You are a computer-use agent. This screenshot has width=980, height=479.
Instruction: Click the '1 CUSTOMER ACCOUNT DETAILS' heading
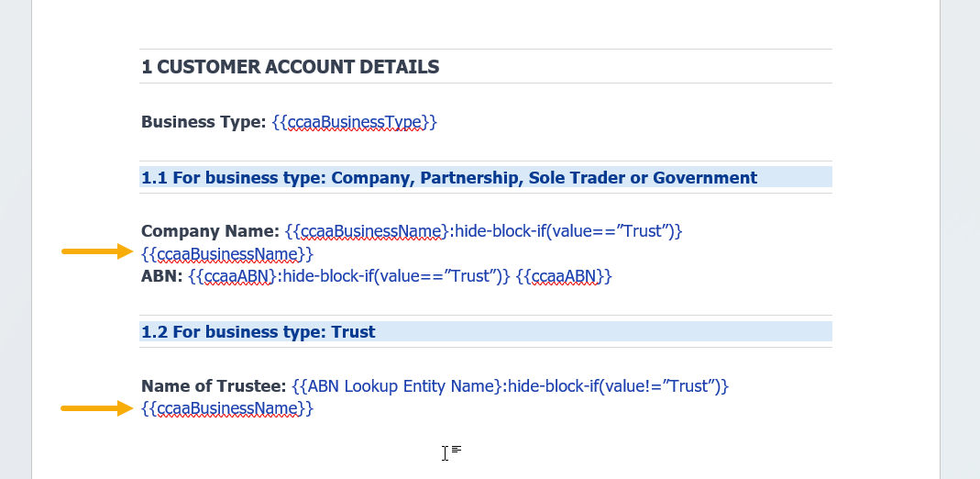click(290, 67)
